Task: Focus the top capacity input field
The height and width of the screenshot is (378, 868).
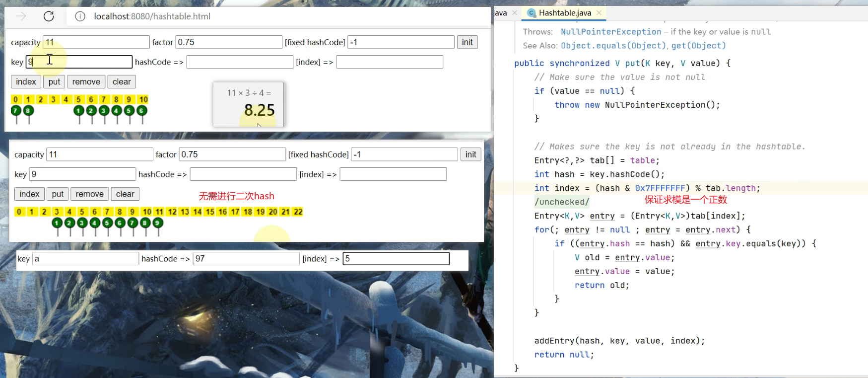Action: pyautogui.click(x=96, y=42)
